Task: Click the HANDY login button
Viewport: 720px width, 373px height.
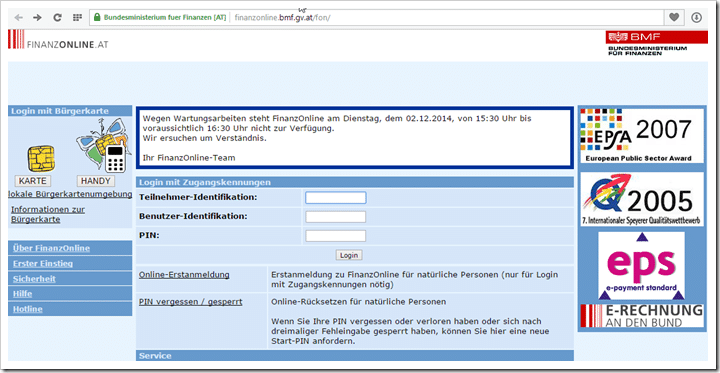Action: pos(96,181)
